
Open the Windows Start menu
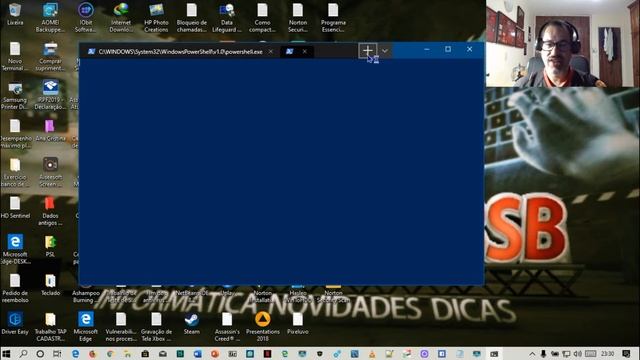point(6,353)
